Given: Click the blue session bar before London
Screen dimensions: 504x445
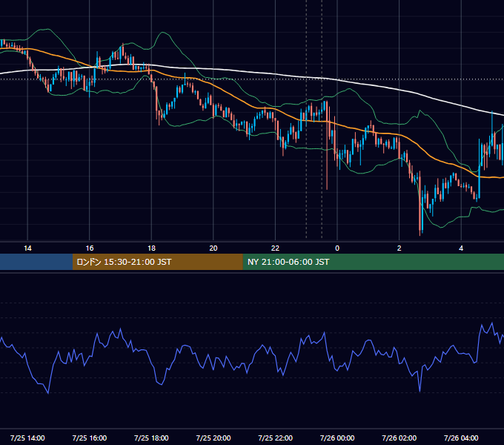Looking at the screenshot, I should pyautogui.click(x=36, y=262).
